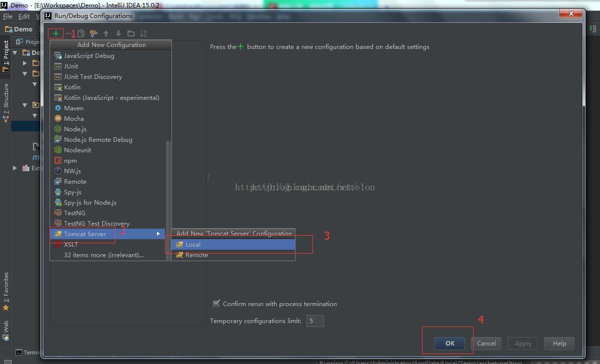Open Edit Defaults wrench icon
The image size is (600, 364).
[x=93, y=33]
